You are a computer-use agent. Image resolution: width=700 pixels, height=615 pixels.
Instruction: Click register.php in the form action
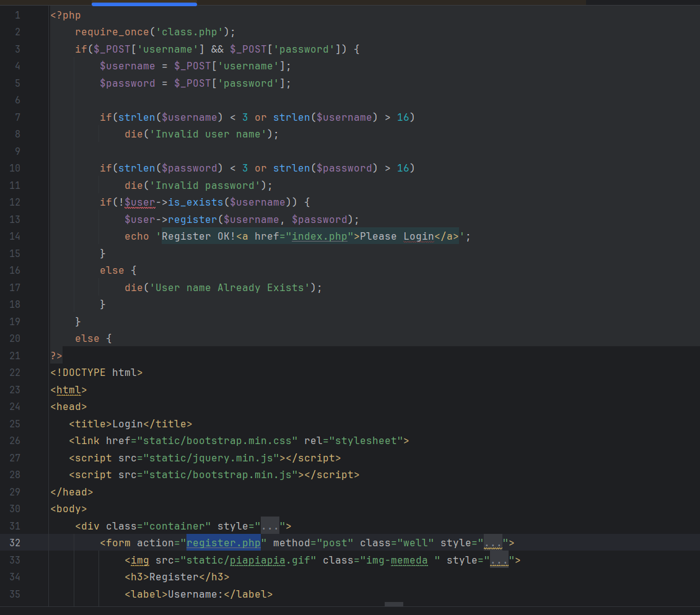[224, 543]
